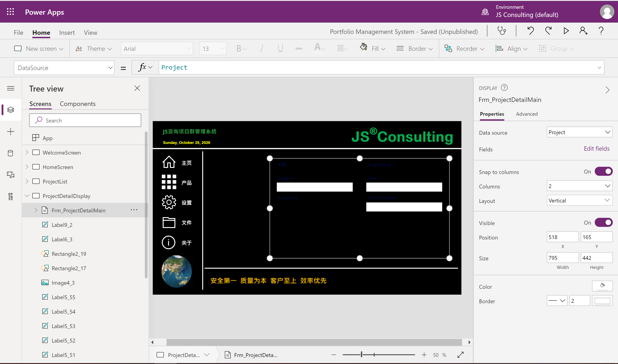Open the Align menu button
The height and width of the screenshot is (364, 618).
pyautogui.click(x=512, y=49)
